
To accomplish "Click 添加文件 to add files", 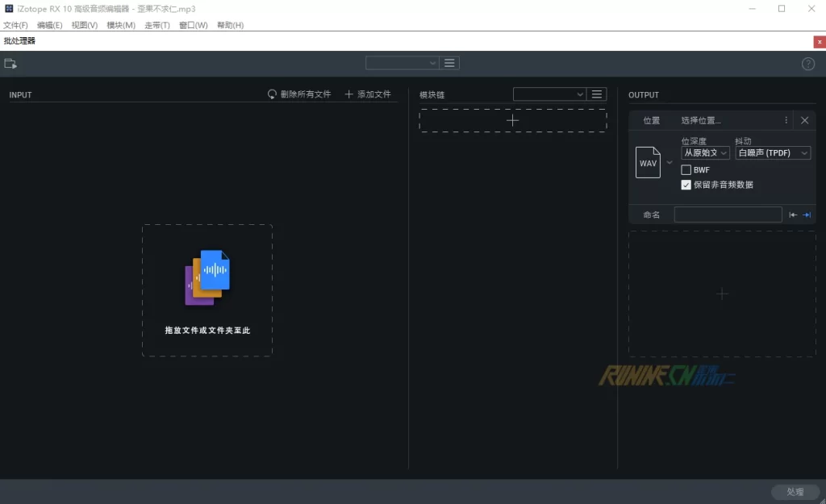I will coord(368,94).
